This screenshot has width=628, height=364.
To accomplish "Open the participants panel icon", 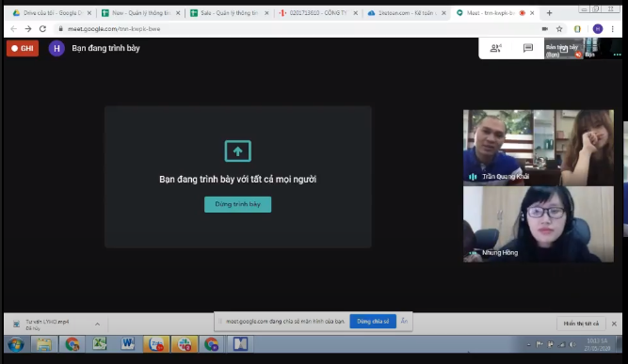I will [496, 48].
